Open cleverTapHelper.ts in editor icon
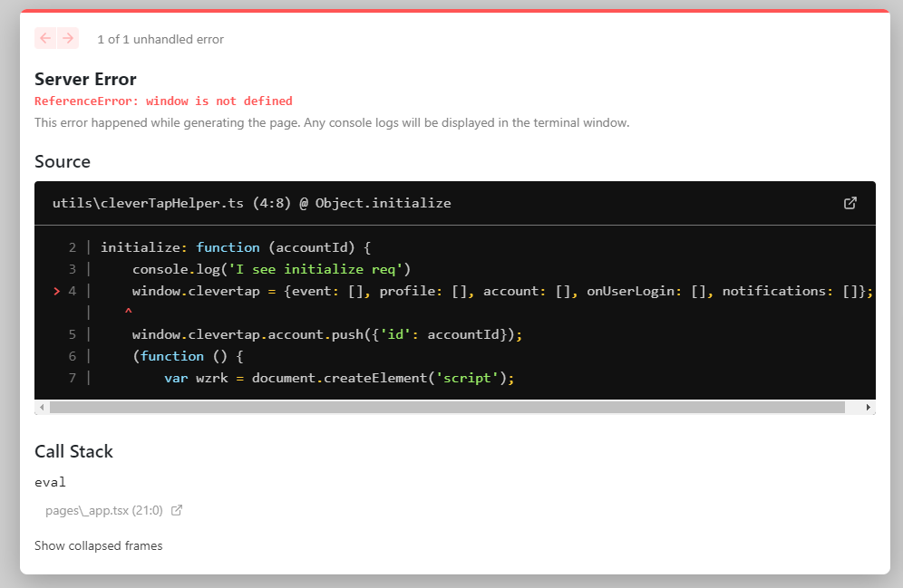The height and width of the screenshot is (588, 903). [850, 203]
